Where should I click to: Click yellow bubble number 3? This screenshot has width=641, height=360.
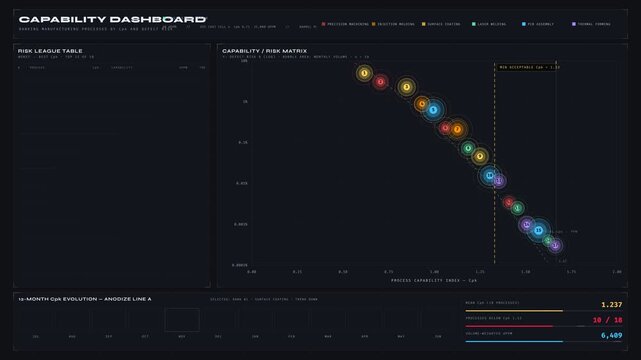(406, 87)
